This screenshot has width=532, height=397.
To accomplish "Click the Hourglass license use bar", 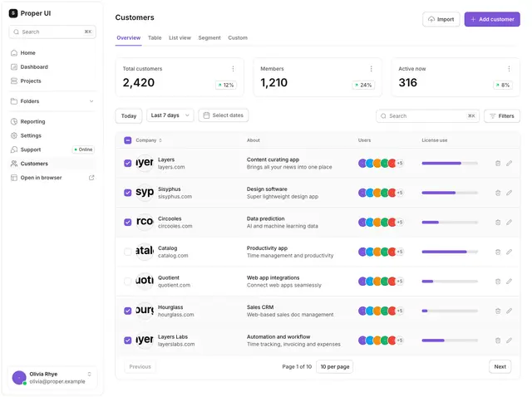I will click(x=450, y=311).
